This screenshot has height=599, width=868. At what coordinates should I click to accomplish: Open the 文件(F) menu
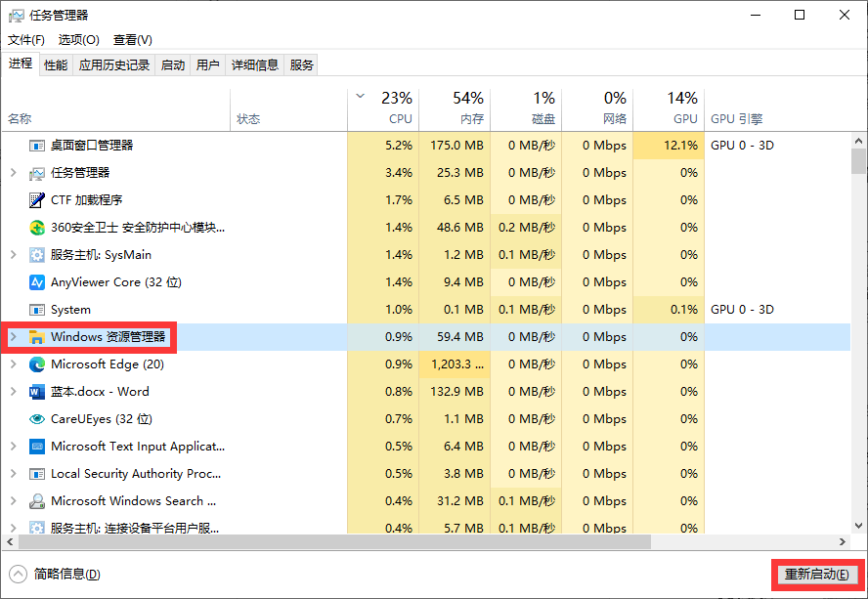tap(25, 39)
